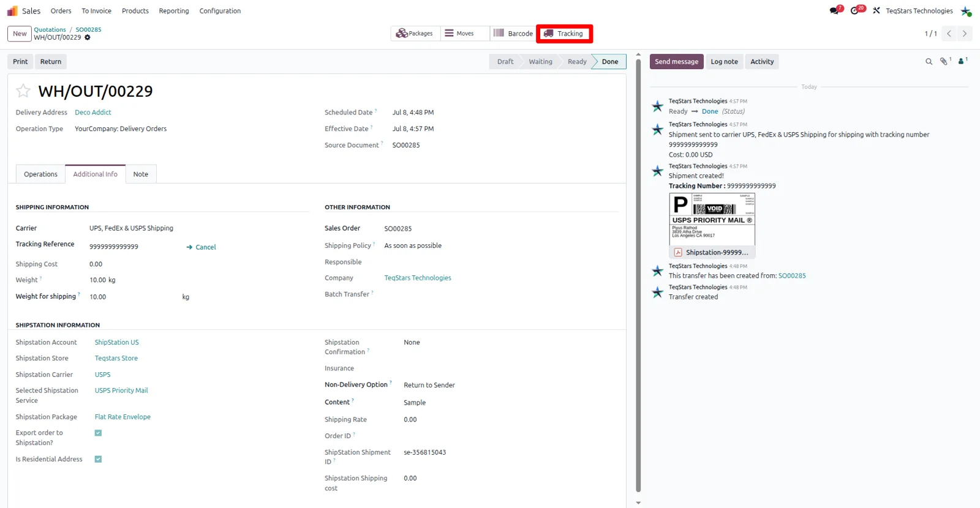Switch to the Note tab
Image resolution: width=980 pixels, height=508 pixels.
click(141, 174)
